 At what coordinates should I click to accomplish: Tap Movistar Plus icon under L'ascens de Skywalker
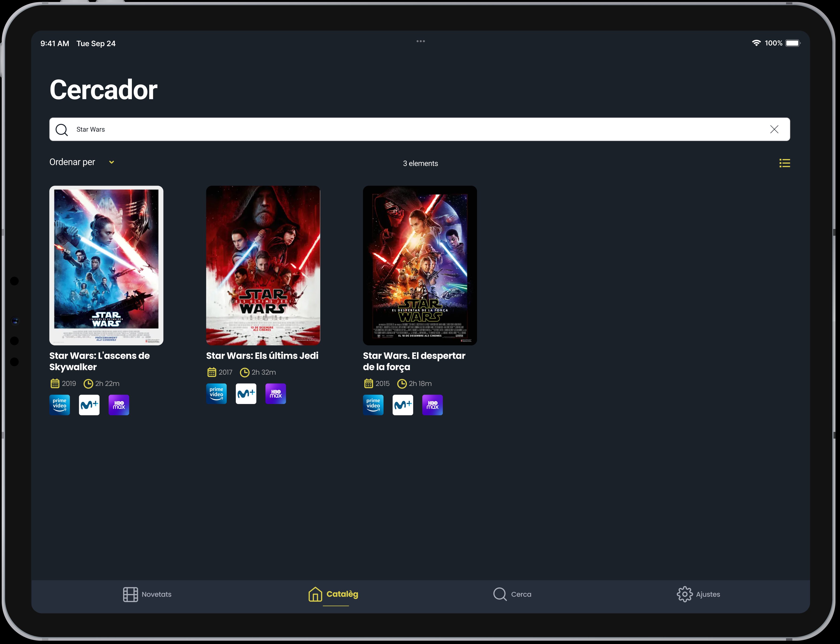(89, 405)
